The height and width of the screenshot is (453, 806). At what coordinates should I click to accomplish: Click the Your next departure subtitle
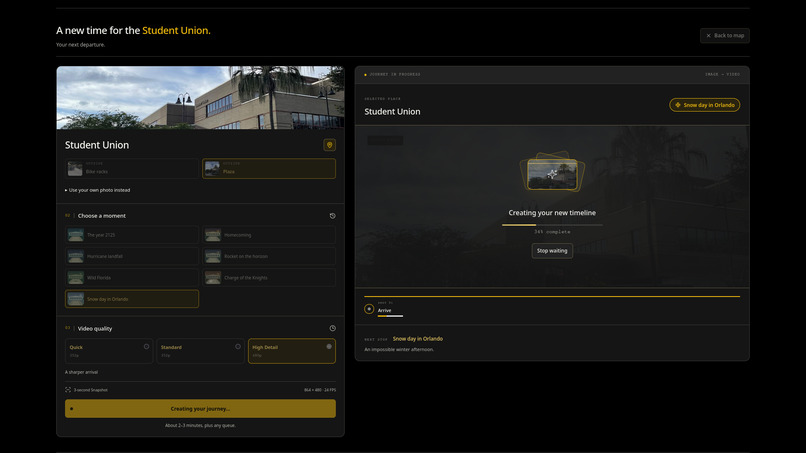point(80,45)
